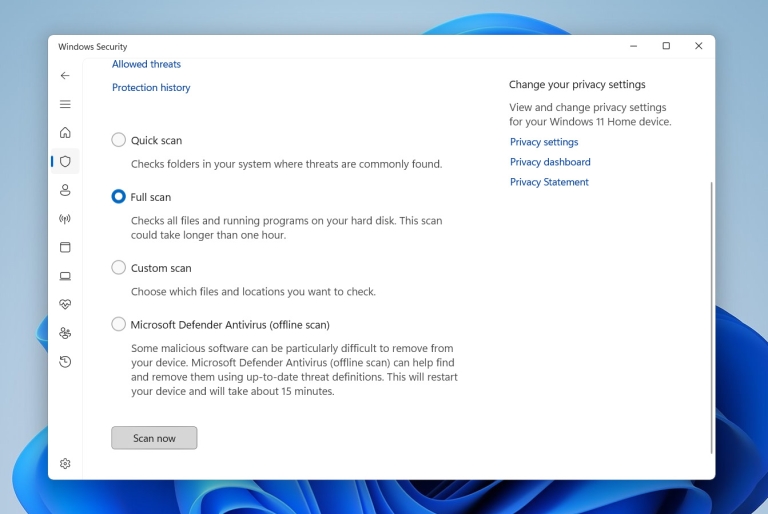Open Firewall & network protection icon
The width and height of the screenshot is (768, 514).
pyautogui.click(x=65, y=219)
